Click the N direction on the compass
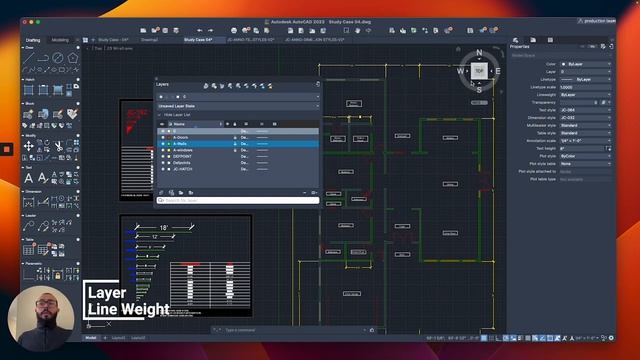The width and height of the screenshot is (640, 360). click(479, 52)
